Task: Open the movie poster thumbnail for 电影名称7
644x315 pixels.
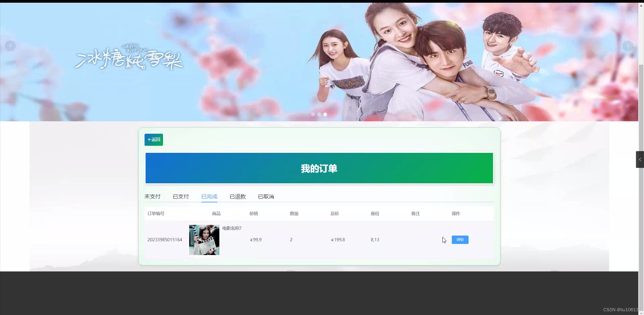Action: [x=204, y=240]
